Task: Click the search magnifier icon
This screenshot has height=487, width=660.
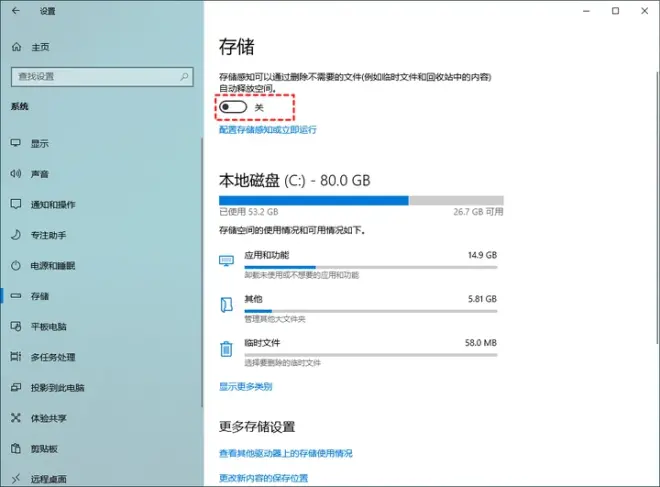Action: pyautogui.click(x=184, y=77)
